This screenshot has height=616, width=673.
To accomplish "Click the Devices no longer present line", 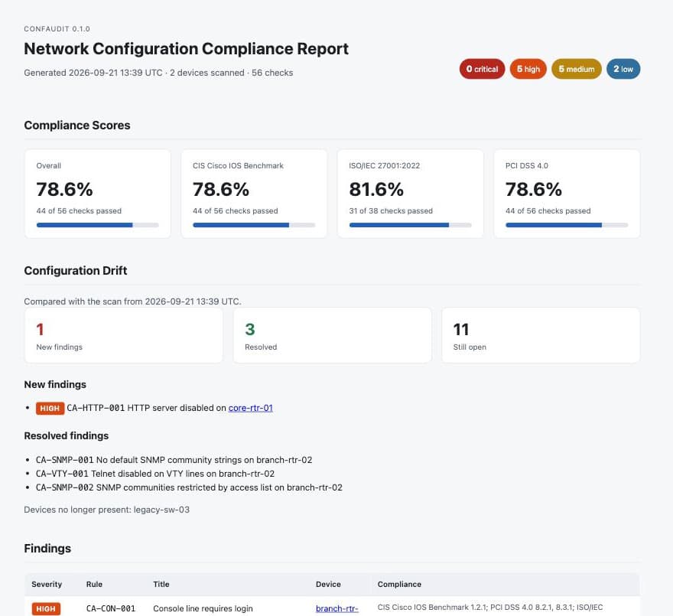I will click(107, 510).
